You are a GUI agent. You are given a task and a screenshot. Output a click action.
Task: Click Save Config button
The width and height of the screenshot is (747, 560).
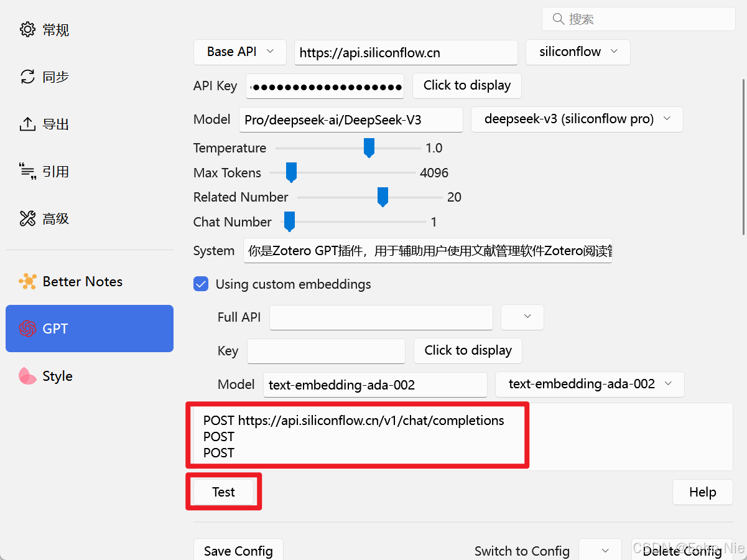click(238, 551)
